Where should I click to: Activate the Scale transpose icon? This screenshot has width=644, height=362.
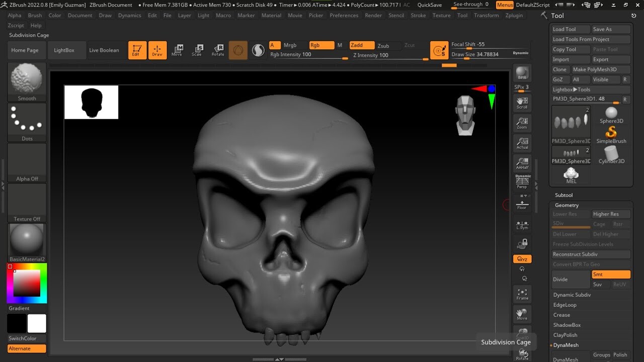[x=198, y=50]
